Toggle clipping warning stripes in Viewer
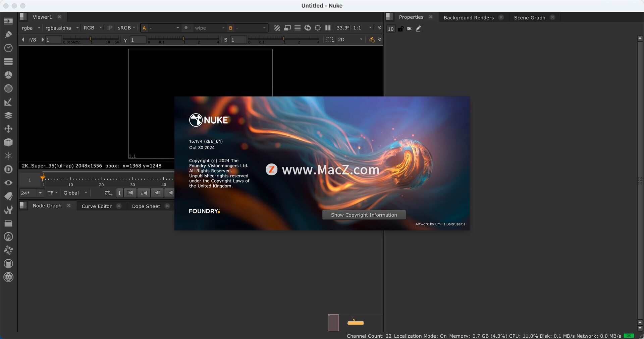Viewport: 644px width, 339px height. 277,28
